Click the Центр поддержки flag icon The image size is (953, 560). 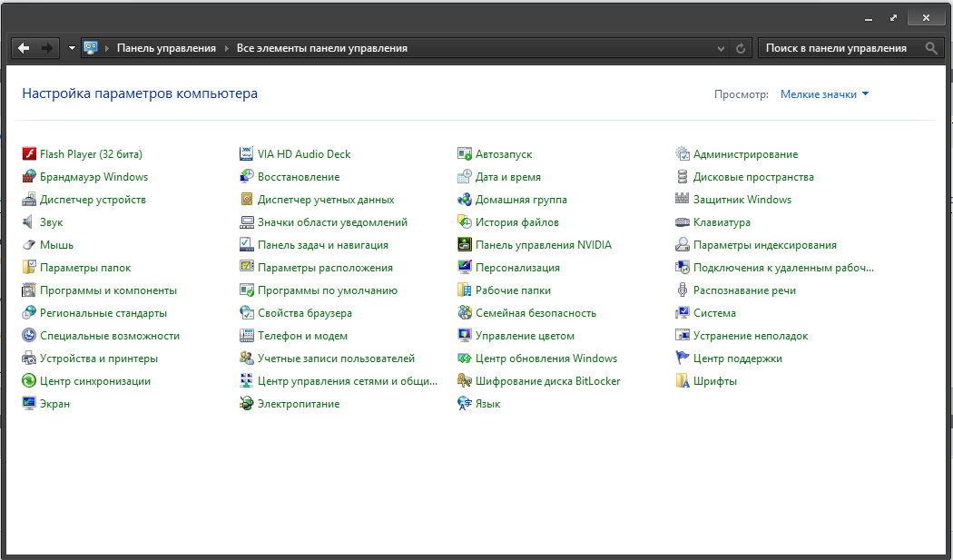tap(683, 359)
